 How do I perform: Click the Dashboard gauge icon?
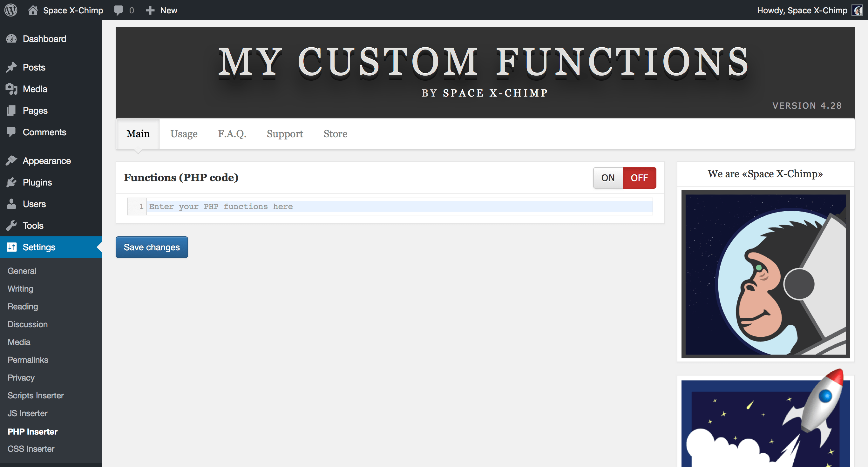(11, 39)
